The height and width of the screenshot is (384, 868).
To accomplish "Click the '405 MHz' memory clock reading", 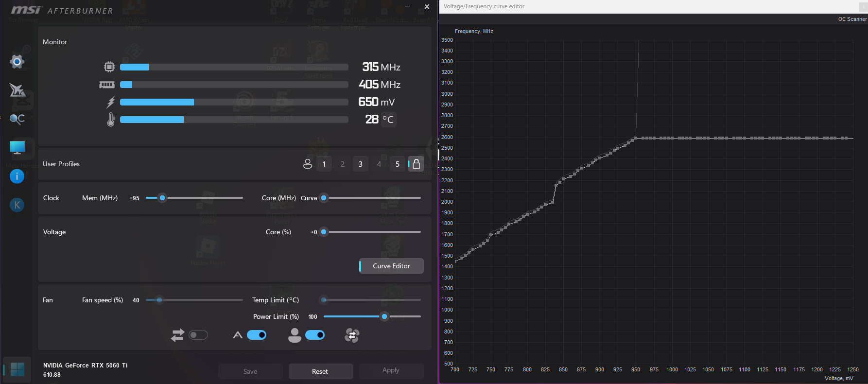I will [380, 85].
